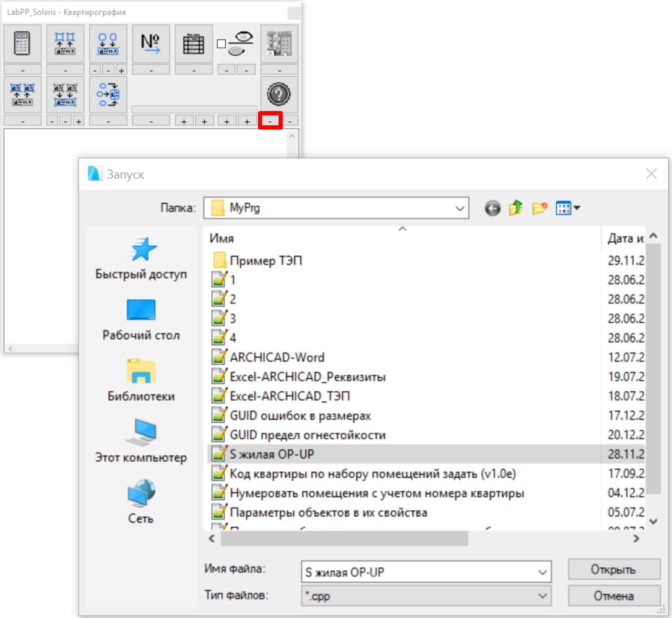Click the minus button below the building icon
Viewport: 672px width, 618px height.
[279, 70]
